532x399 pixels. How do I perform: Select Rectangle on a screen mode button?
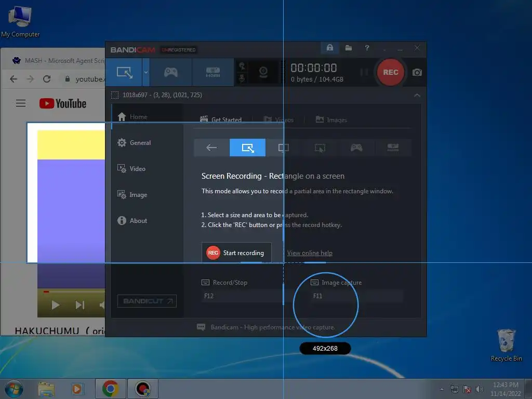(x=248, y=148)
